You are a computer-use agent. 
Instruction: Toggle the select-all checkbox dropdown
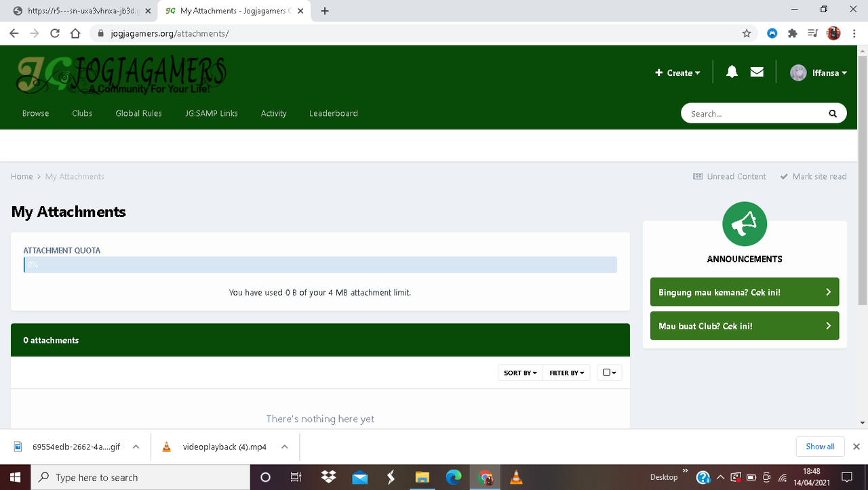pos(609,373)
